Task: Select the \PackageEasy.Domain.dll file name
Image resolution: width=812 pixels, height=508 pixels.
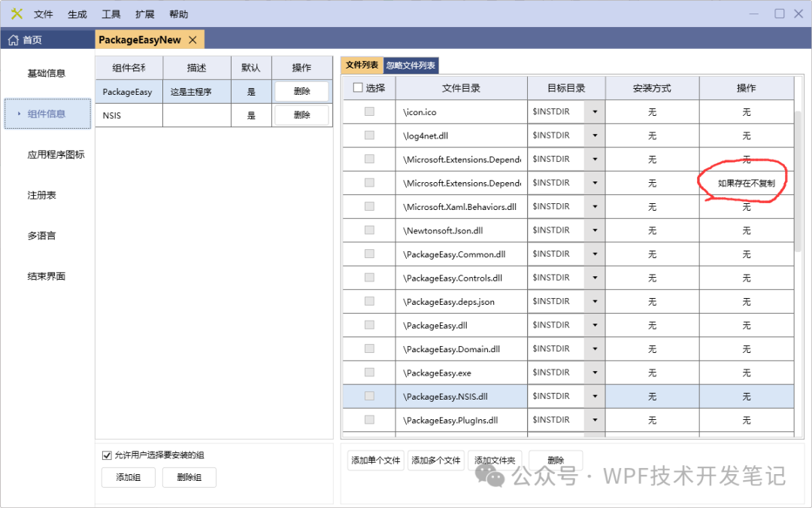Action: 451,349
